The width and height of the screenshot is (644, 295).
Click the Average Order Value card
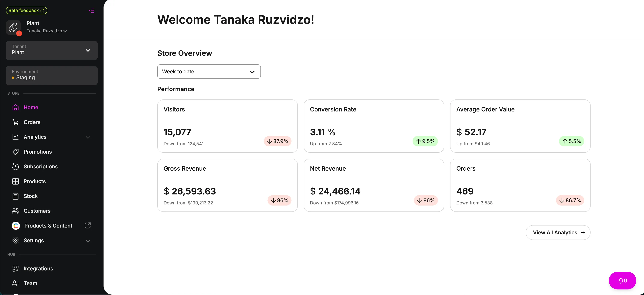point(520,126)
